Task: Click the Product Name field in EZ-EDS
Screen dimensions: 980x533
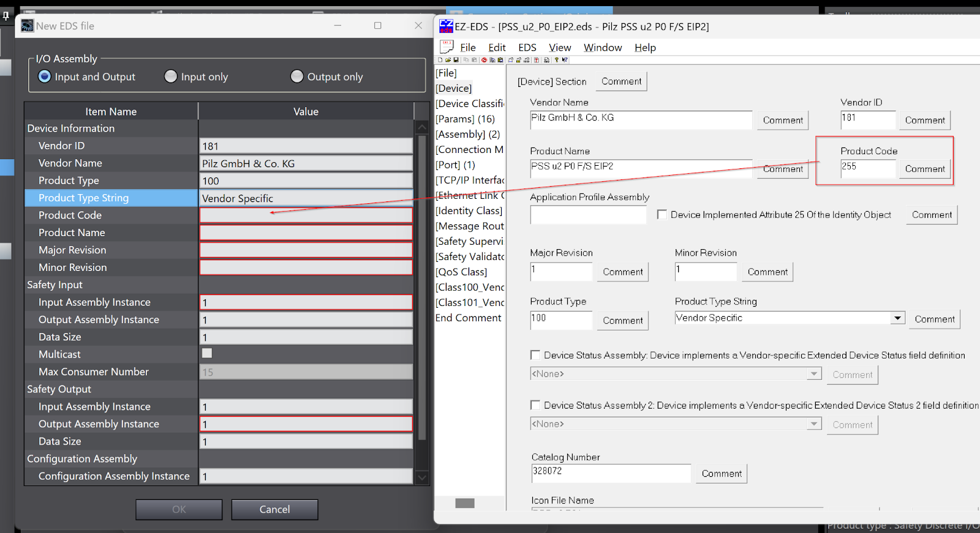Action: 641,168
